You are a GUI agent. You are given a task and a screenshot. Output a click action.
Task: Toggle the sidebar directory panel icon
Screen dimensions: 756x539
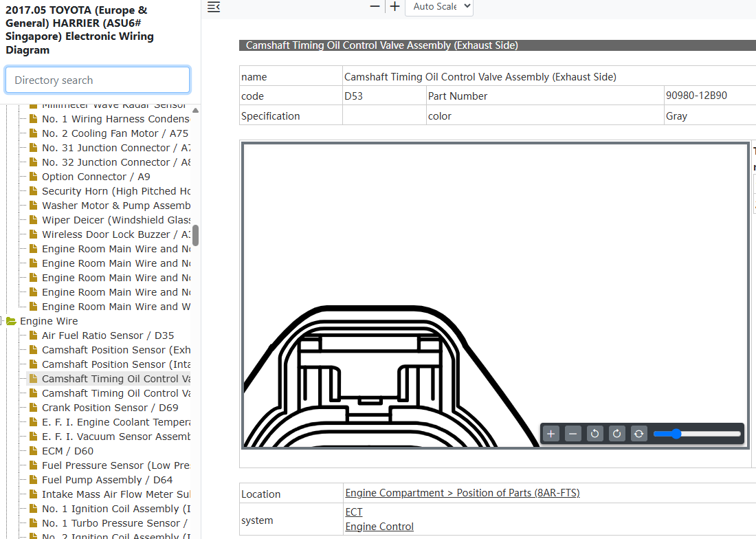pyautogui.click(x=214, y=7)
